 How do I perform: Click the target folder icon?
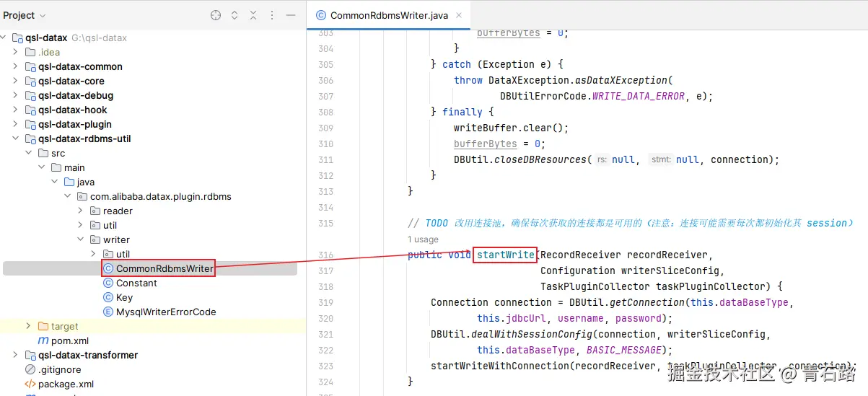43,326
